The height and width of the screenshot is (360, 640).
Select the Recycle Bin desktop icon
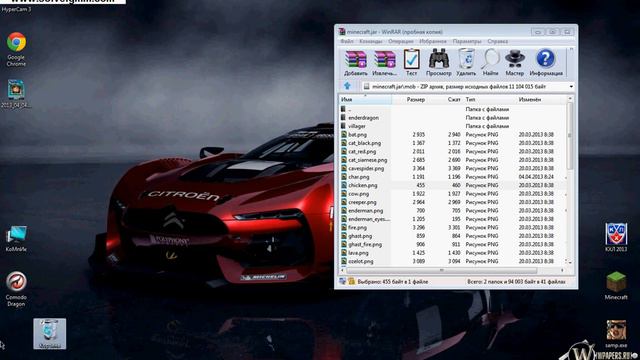[x=49, y=334]
